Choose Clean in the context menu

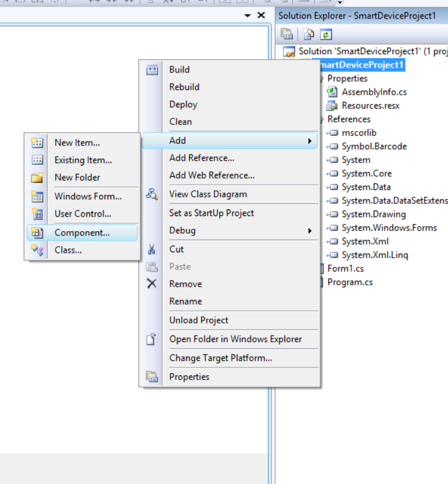[x=229, y=122]
